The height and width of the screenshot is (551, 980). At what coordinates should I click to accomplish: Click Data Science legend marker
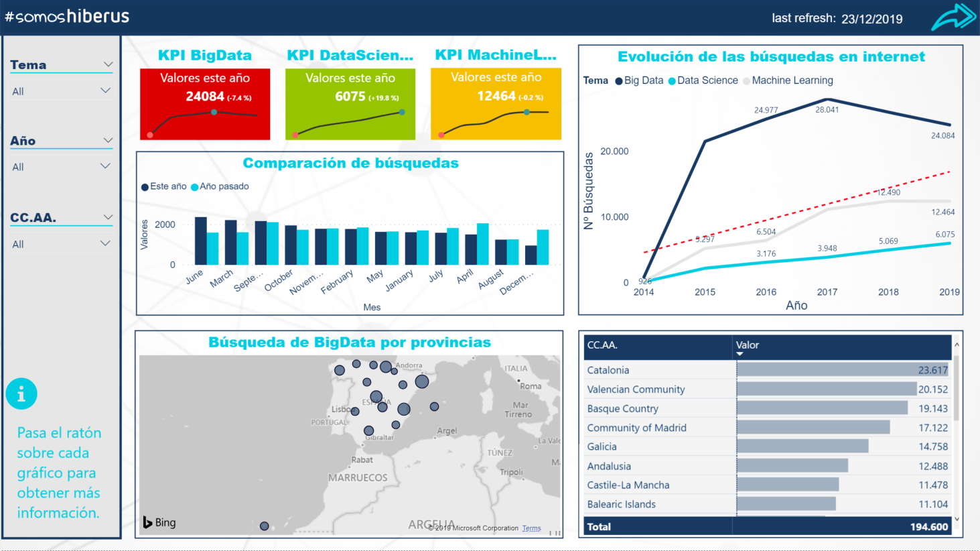point(672,81)
